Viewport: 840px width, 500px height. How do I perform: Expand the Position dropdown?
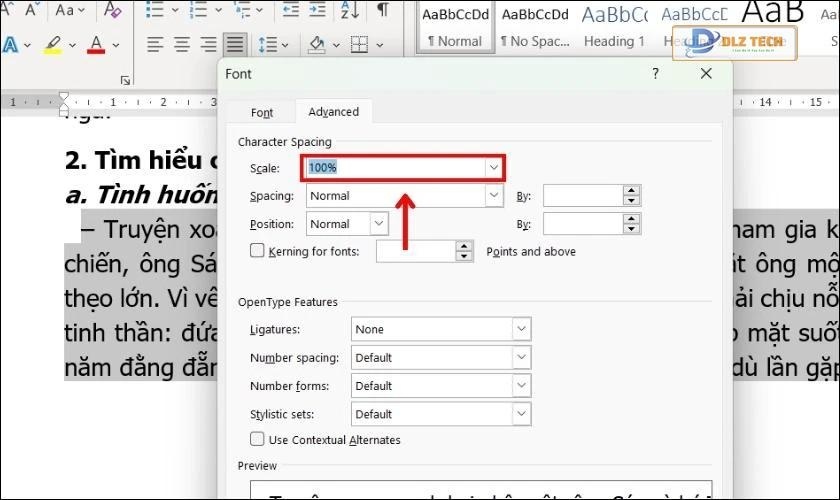378,224
